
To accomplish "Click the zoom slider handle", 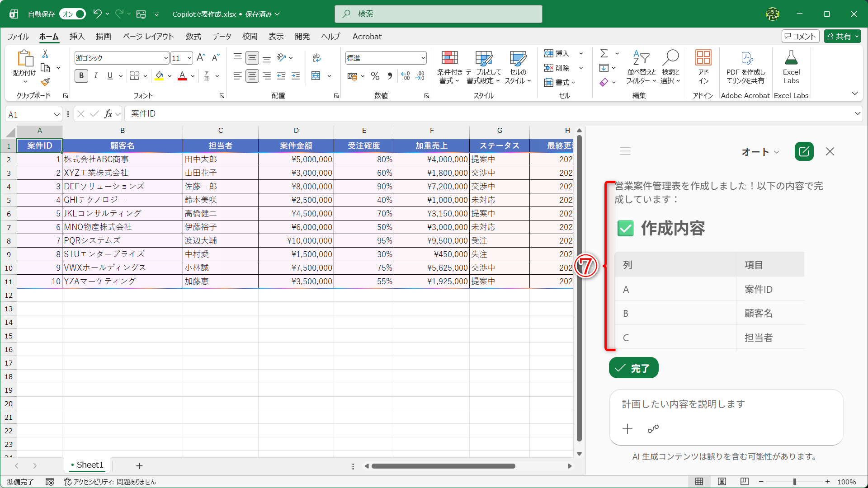I will (x=794, y=482).
